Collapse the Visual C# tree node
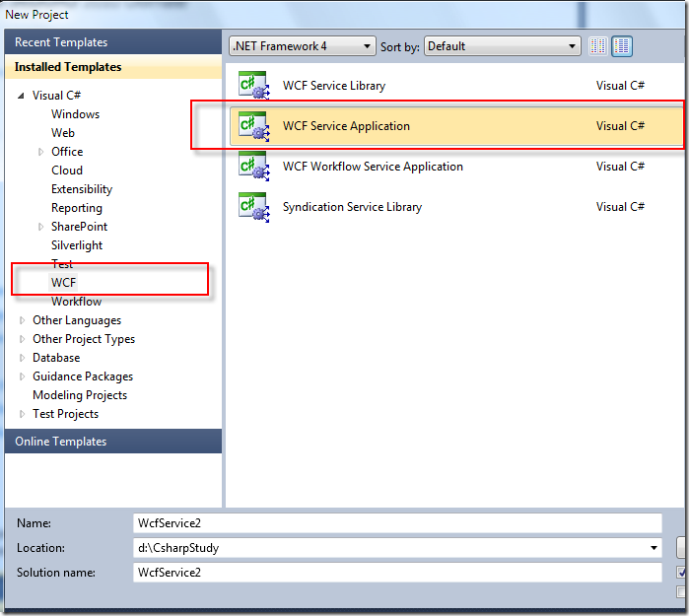This screenshot has height=616, width=689. point(21,96)
